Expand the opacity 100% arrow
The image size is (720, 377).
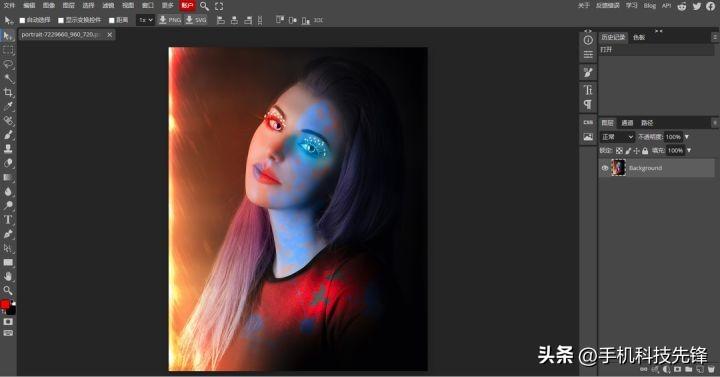687,137
